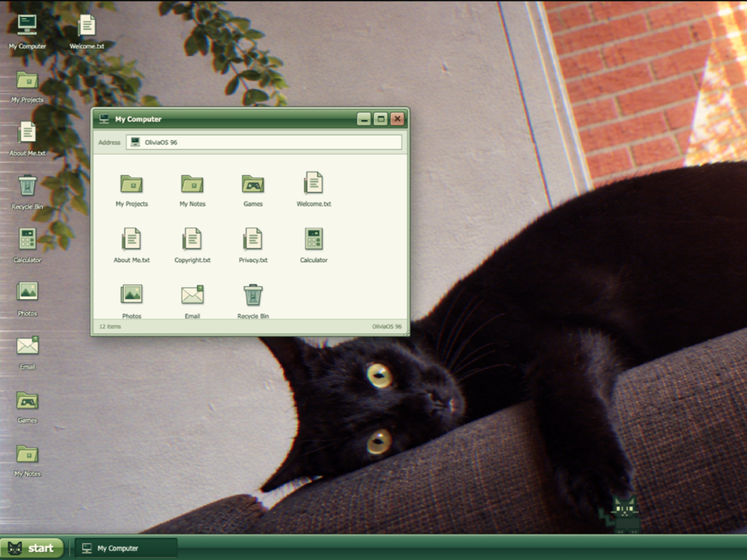
Task: Select About Me.txt desktop icon
Action: (x=27, y=139)
